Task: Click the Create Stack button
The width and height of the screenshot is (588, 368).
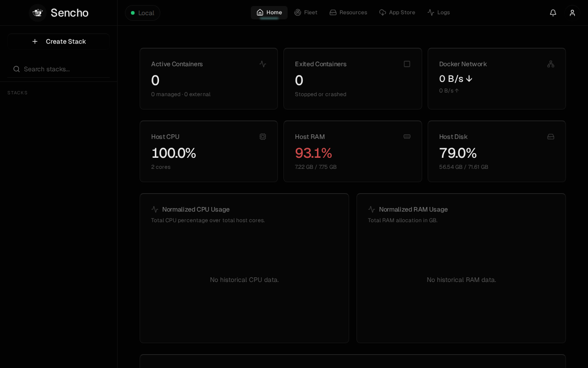Action: click(58, 41)
